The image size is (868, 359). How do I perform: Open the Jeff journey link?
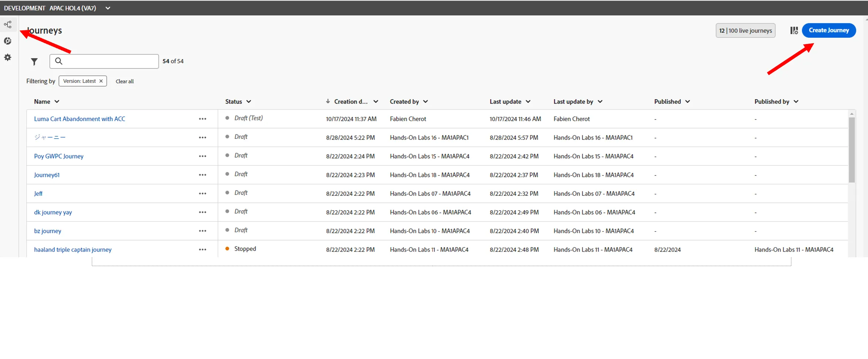[38, 194]
